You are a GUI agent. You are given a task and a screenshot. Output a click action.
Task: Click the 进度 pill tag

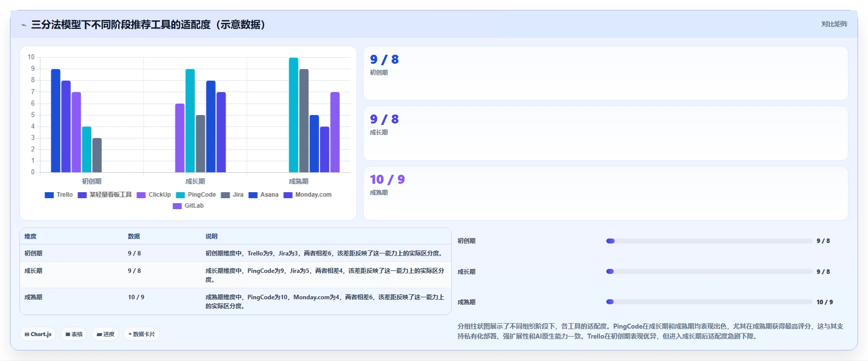click(x=106, y=334)
